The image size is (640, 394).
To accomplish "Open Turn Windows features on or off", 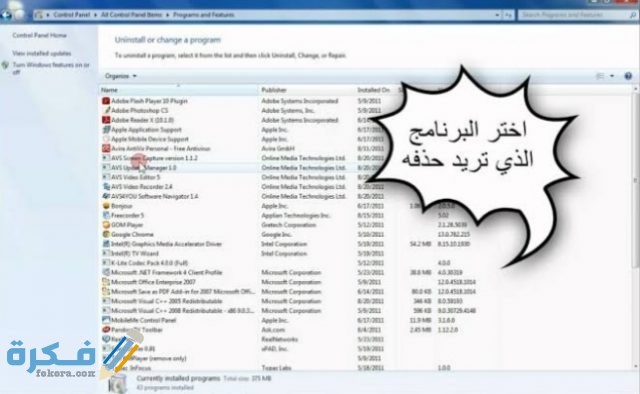I will [x=51, y=69].
